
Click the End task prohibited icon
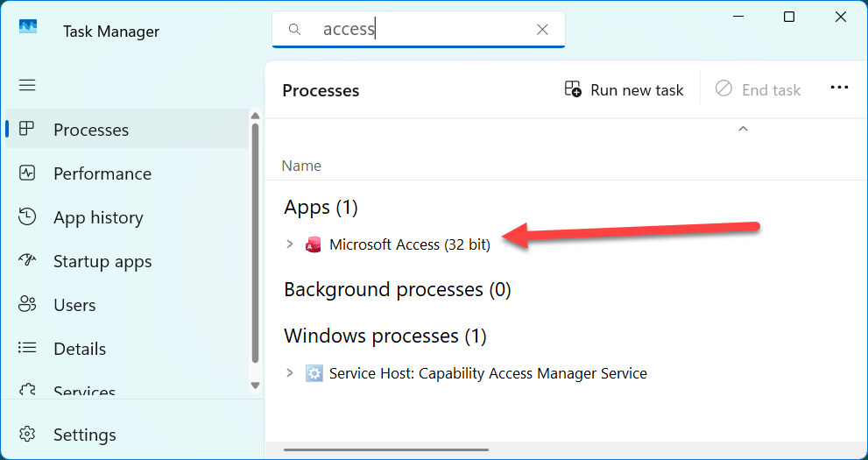[723, 88]
